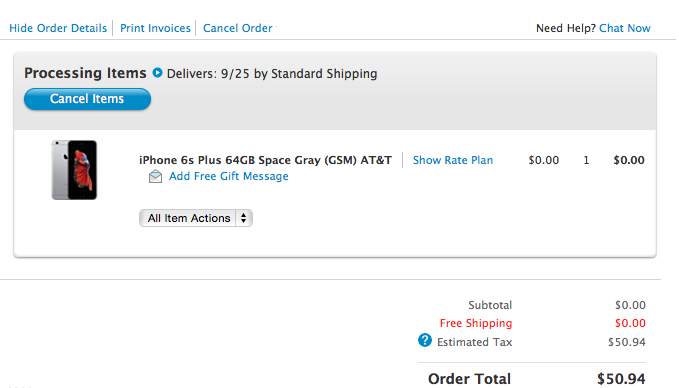Click the Estimated Tax label

coord(475,342)
